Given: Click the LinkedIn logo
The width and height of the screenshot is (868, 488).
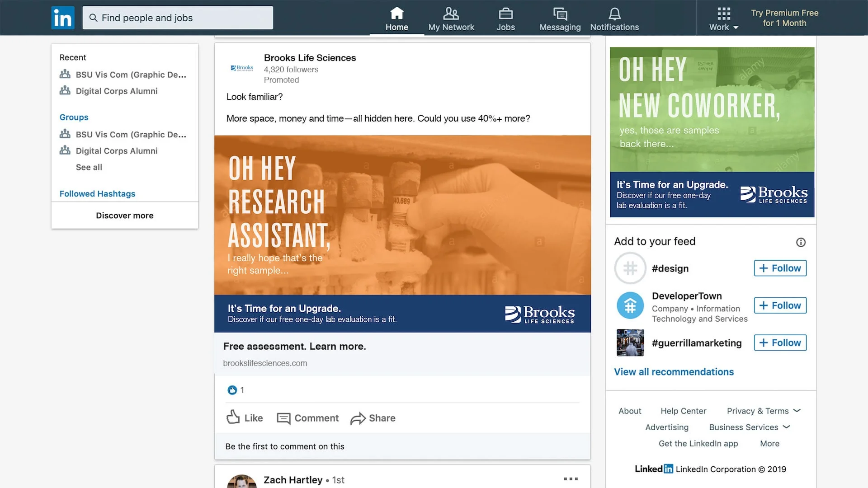Looking at the screenshot, I should pyautogui.click(x=63, y=18).
